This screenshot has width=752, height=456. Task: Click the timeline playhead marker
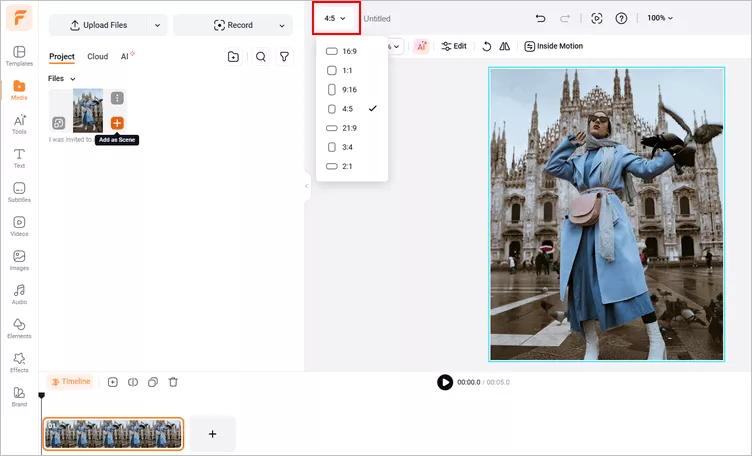click(42, 395)
